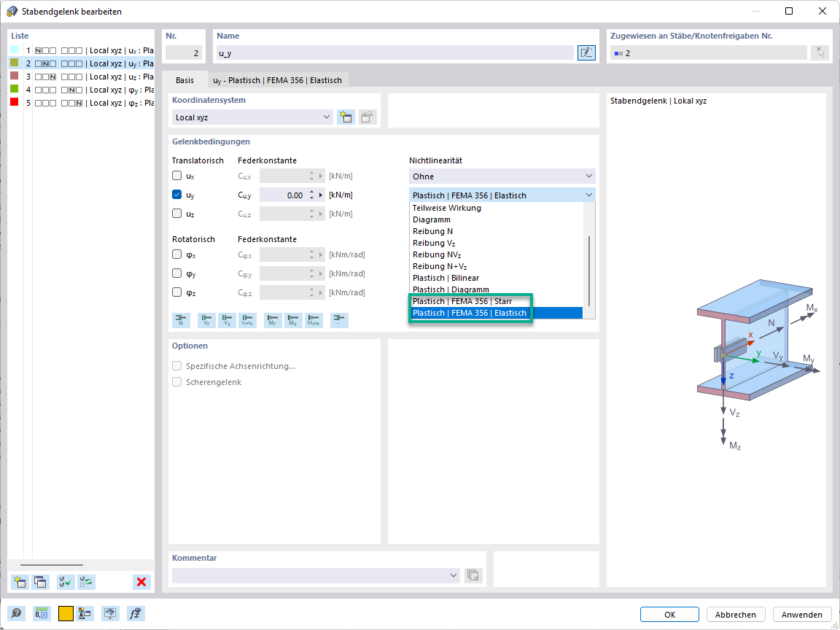The height and width of the screenshot is (630, 840).
Task: Click the yellow color swatch in bottom toolbar
Action: tap(66, 614)
